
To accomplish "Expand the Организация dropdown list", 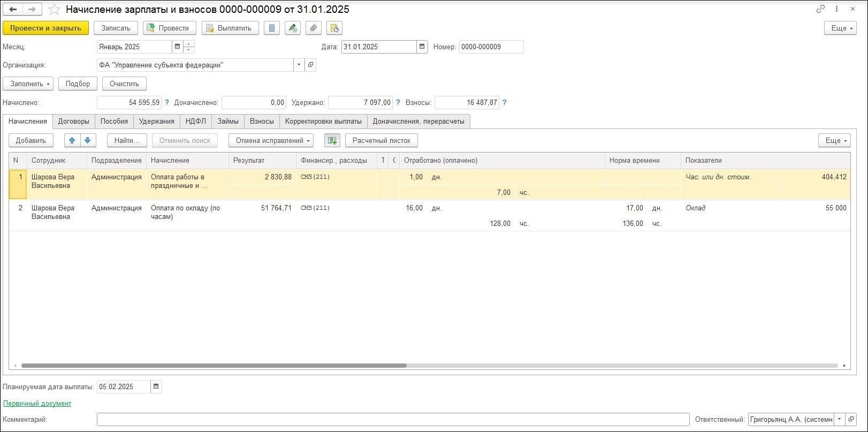I will pyautogui.click(x=299, y=65).
